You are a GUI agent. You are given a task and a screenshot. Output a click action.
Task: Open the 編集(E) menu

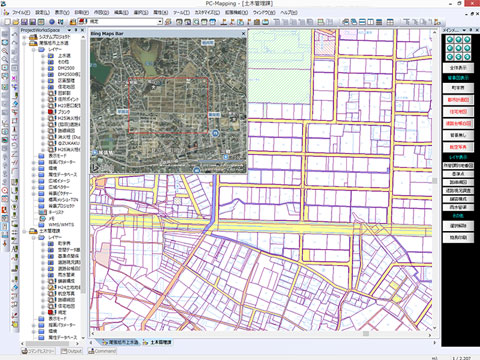pos(121,13)
